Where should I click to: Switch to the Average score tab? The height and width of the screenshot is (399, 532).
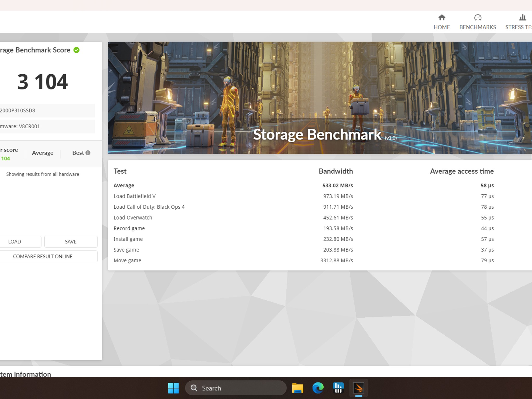tap(42, 153)
